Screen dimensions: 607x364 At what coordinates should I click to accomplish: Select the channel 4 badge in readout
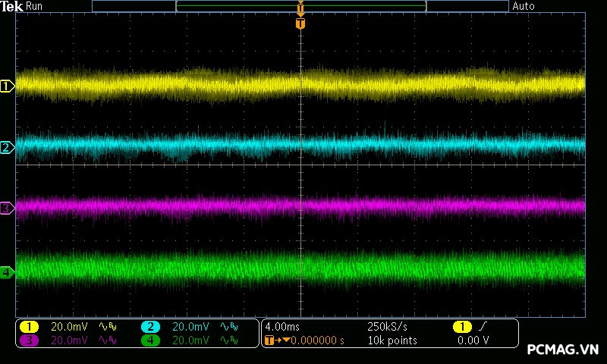point(150,340)
